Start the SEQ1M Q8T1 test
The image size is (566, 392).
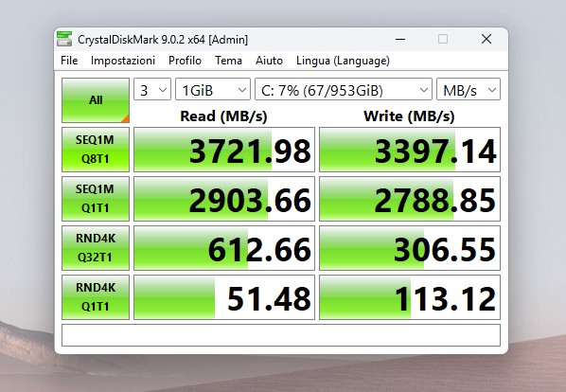(96, 150)
